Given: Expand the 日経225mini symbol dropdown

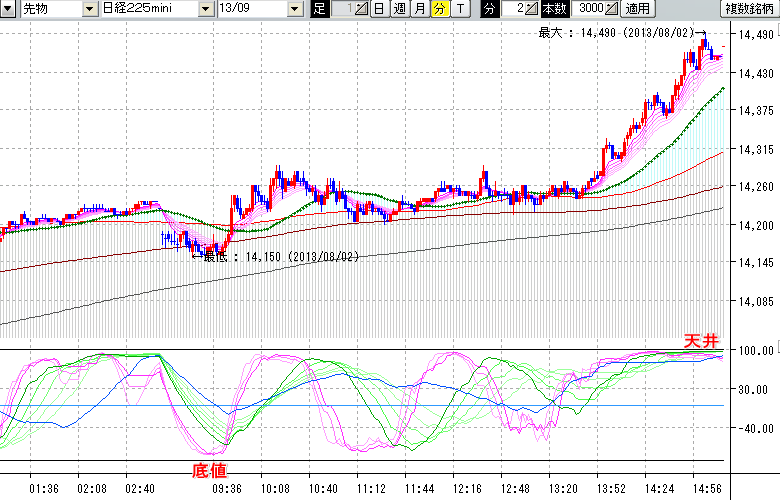Looking at the screenshot, I should click(x=205, y=9).
